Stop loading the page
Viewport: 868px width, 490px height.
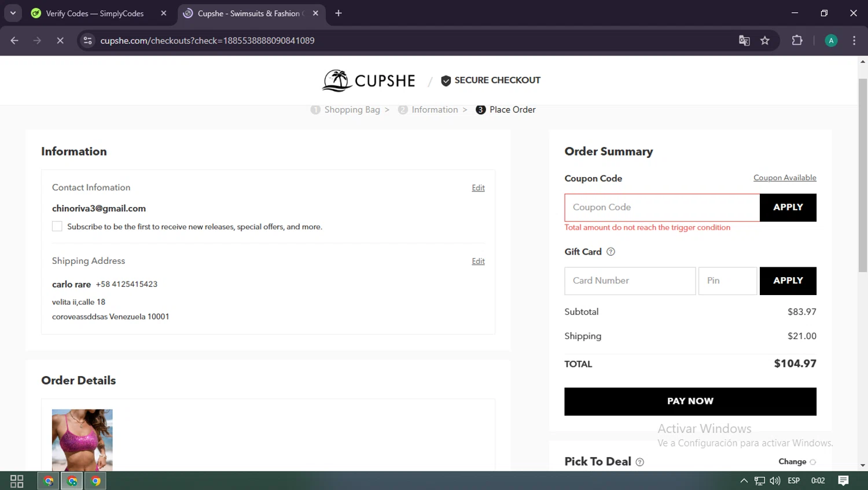pos(60,40)
